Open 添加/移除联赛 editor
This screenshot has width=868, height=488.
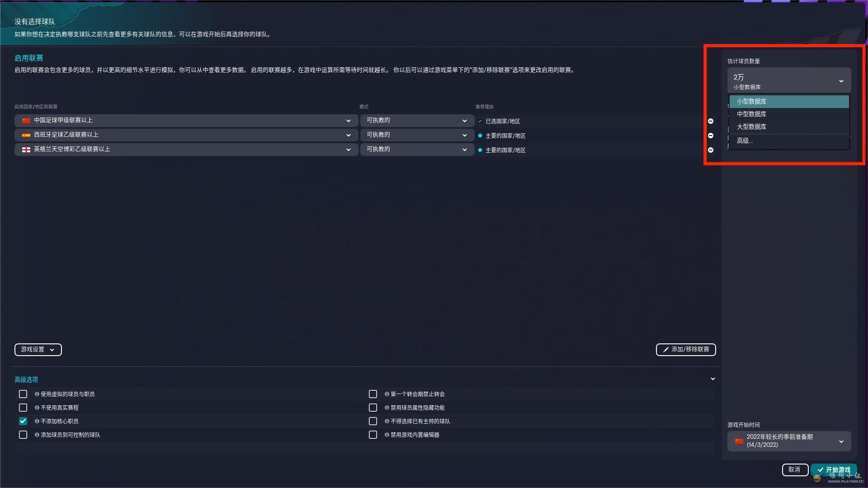(x=686, y=349)
